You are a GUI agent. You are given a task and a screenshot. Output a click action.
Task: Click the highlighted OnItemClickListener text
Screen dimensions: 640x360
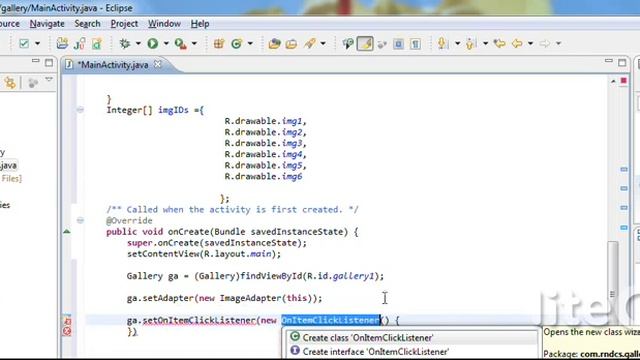click(331, 320)
